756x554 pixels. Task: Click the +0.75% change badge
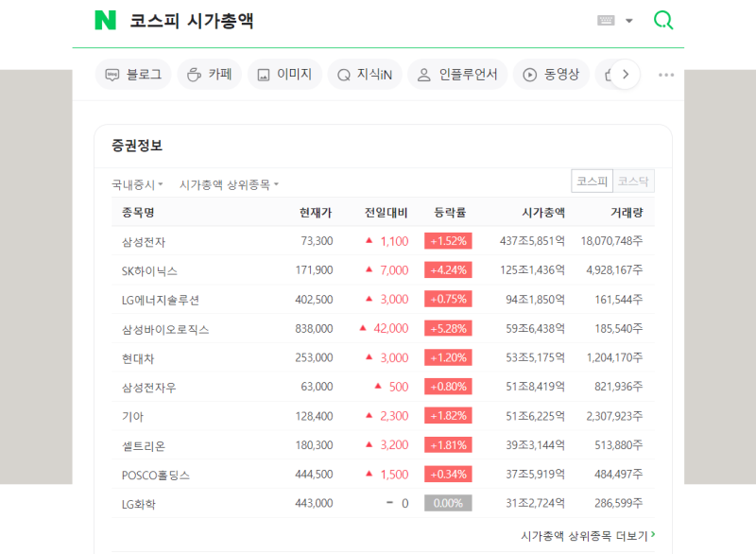click(448, 299)
